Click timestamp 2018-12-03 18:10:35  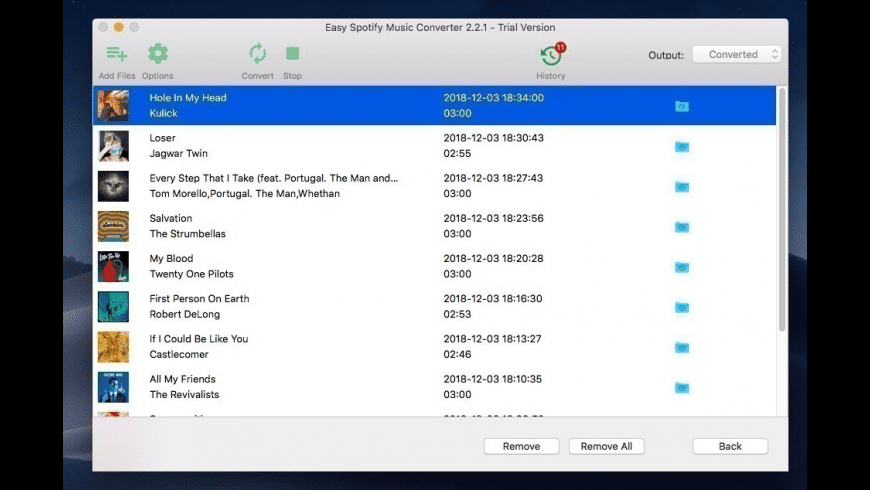coord(493,379)
